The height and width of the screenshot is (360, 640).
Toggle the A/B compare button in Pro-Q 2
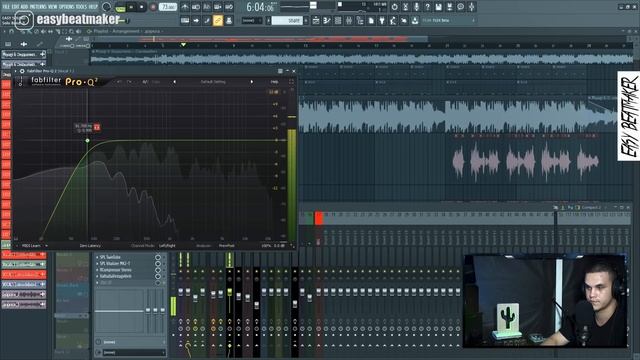point(145,82)
